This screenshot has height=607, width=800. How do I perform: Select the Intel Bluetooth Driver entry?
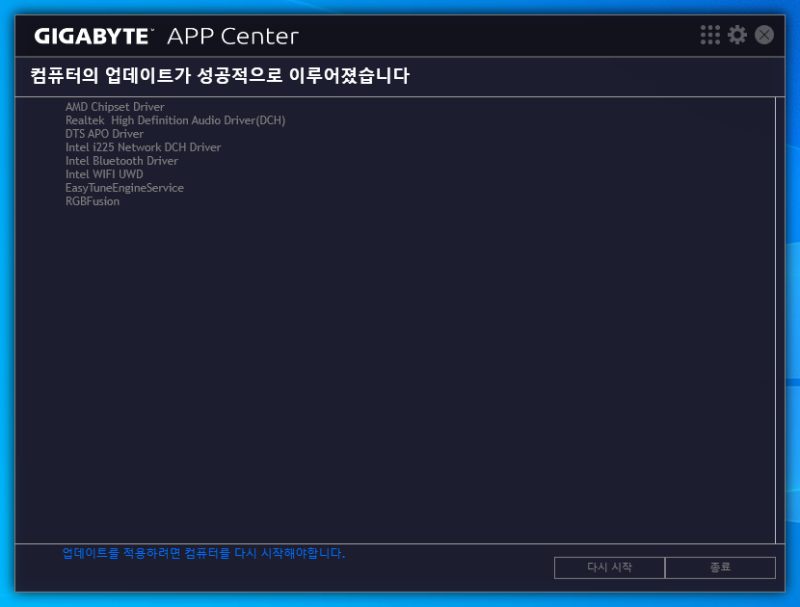[120, 160]
